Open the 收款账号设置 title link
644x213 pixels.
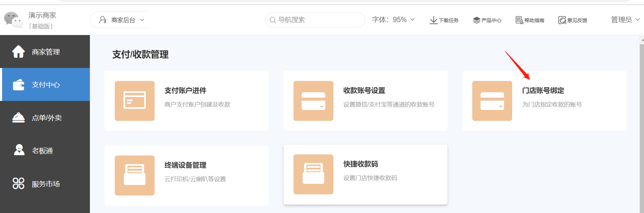(x=364, y=90)
